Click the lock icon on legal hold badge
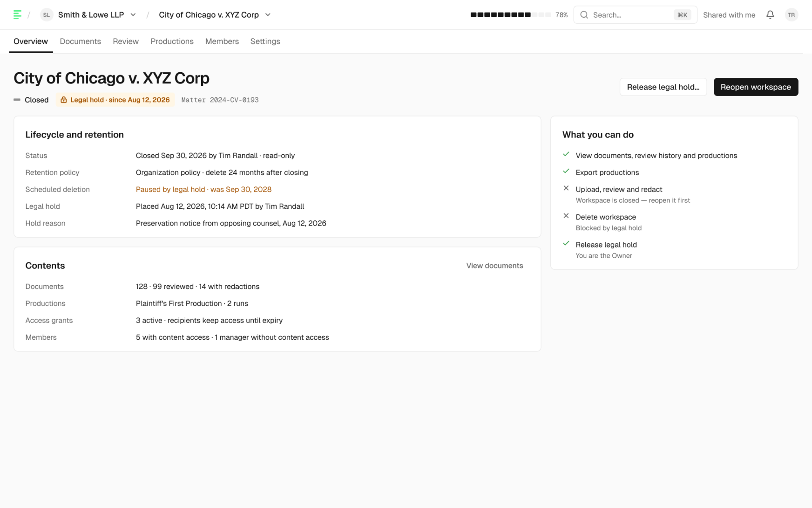 (64, 100)
